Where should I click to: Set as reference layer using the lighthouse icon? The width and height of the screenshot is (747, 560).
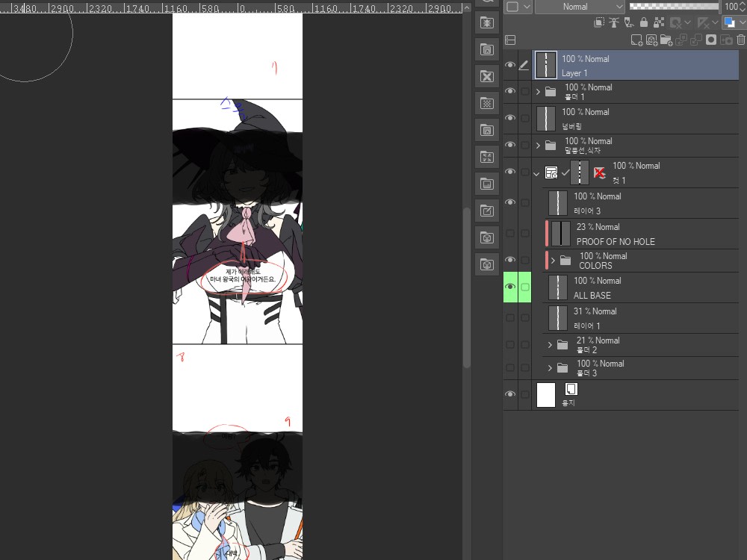click(x=614, y=22)
